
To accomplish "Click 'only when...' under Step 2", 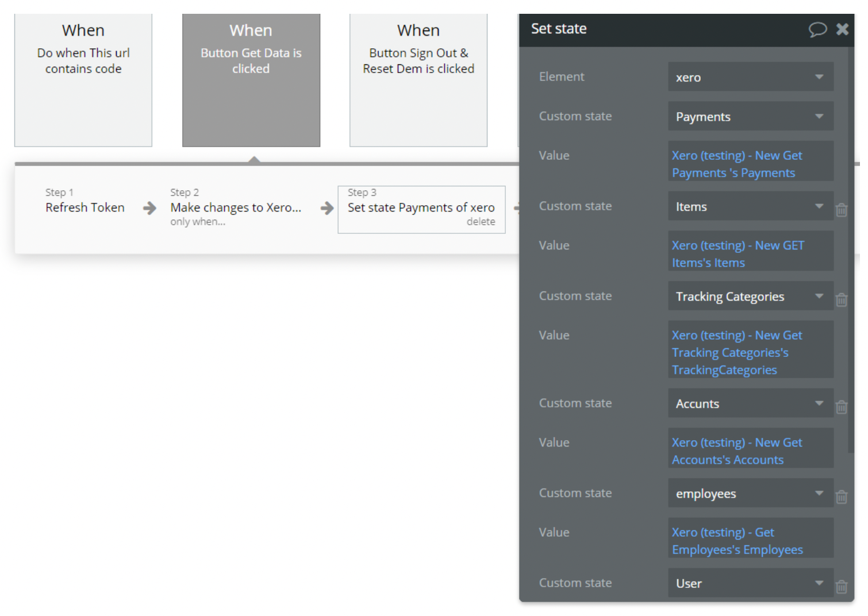I will (x=198, y=222).
